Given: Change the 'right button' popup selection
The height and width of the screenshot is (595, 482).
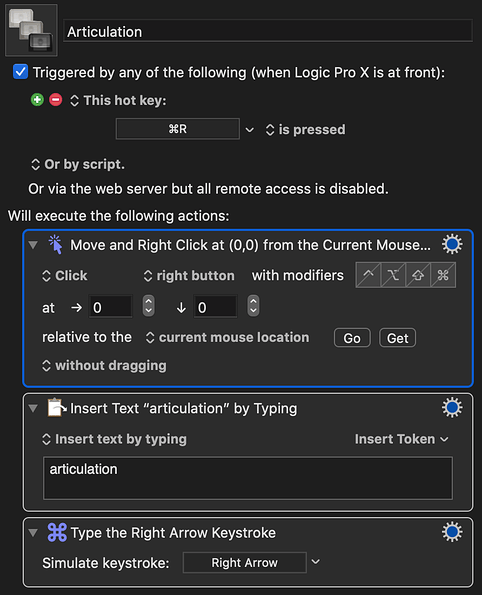Looking at the screenshot, I should [189, 275].
